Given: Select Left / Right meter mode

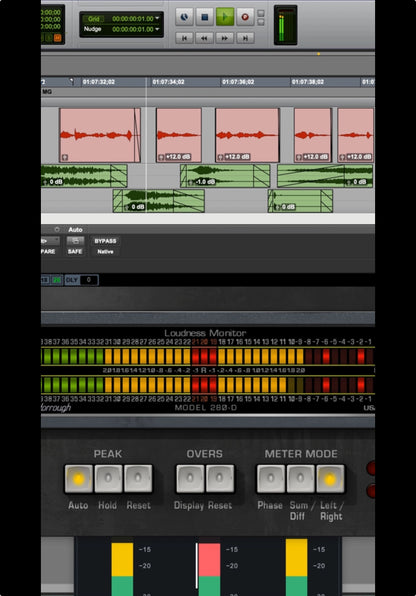Looking at the screenshot, I should point(330,479).
